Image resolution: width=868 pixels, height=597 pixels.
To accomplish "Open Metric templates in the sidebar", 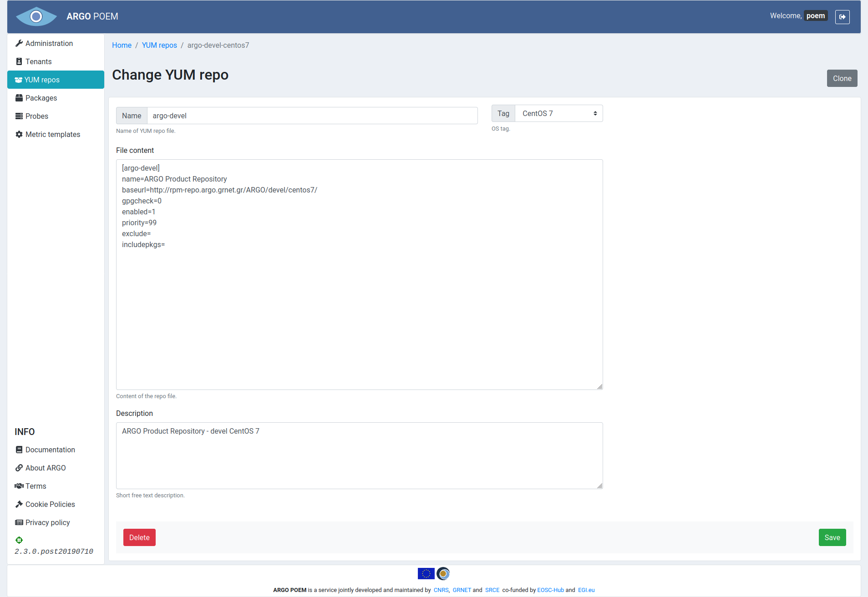I will click(56, 134).
